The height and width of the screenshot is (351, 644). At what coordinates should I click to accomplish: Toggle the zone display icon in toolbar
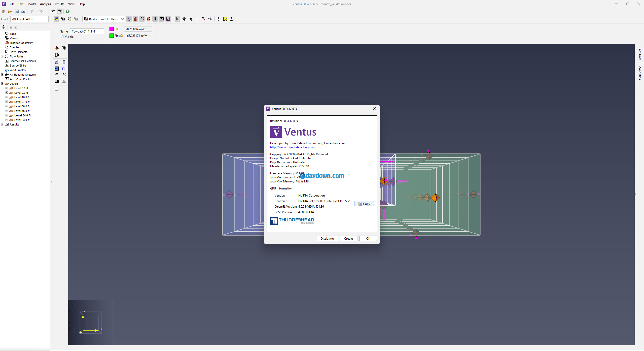point(129,19)
